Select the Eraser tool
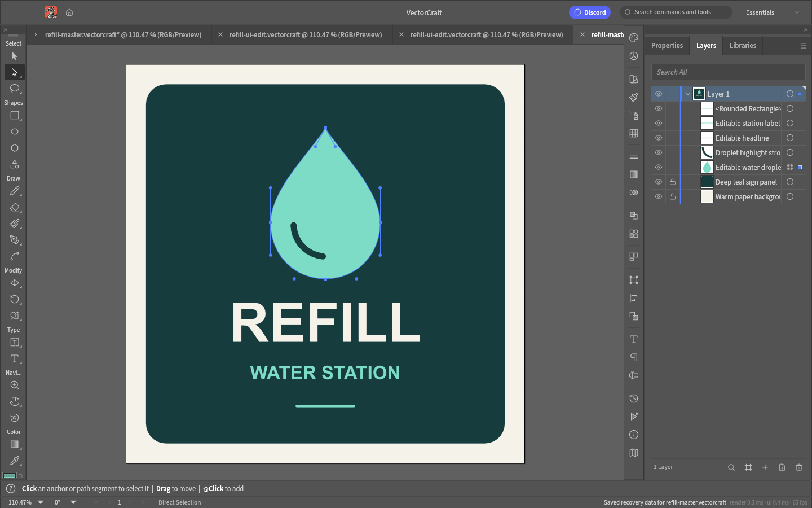 (15, 208)
